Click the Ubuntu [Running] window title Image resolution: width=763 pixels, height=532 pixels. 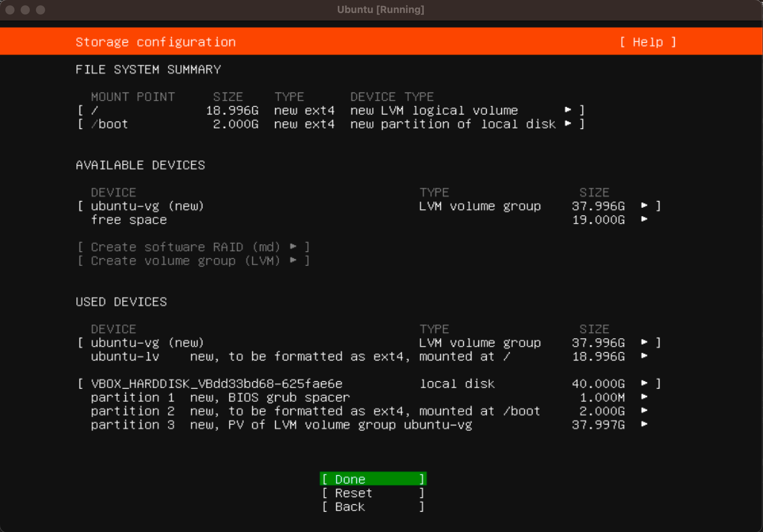pyautogui.click(x=381, y=10)
